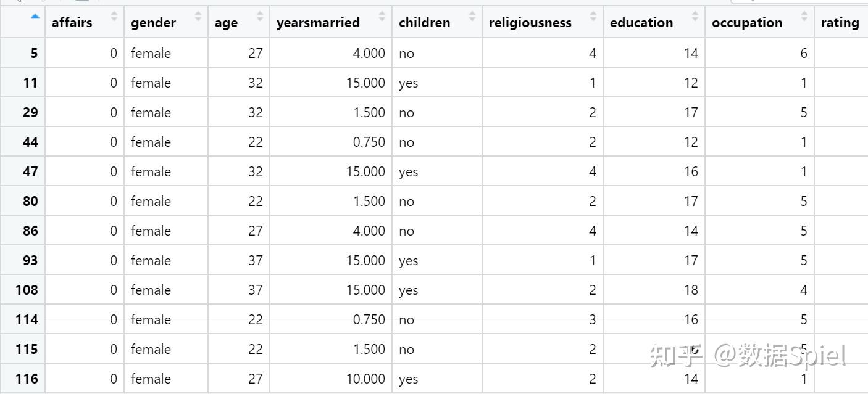
Task: Click children column sort icon
Action: (472, 16)
